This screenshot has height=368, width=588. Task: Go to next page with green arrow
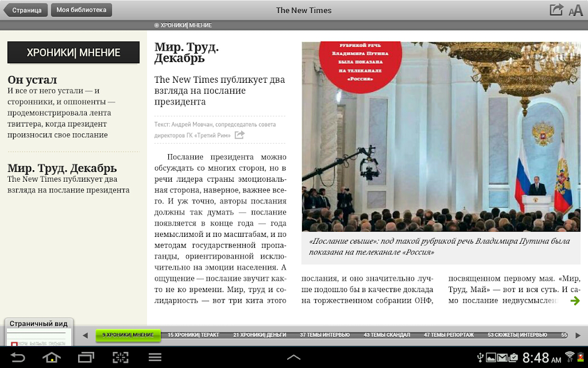(575, 300)
